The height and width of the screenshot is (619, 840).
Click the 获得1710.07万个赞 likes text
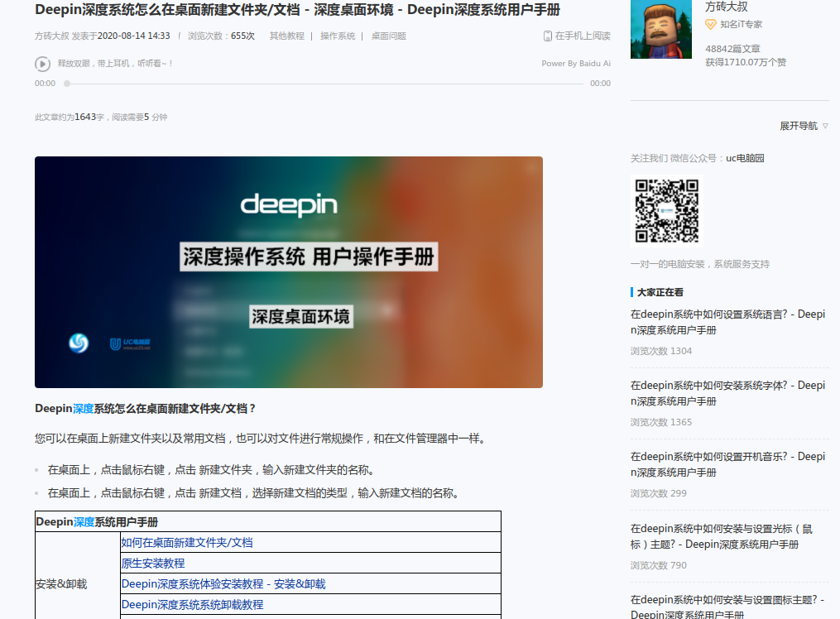[745, 62]
